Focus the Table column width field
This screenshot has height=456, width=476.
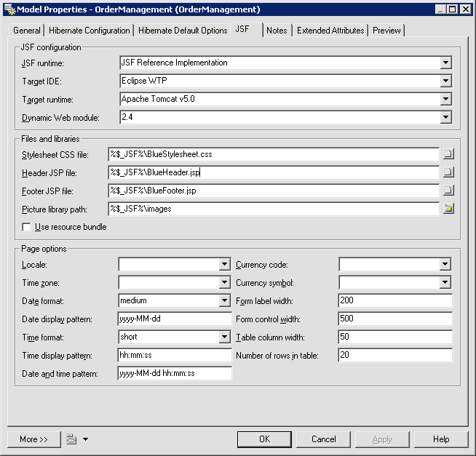click(395, 337)
